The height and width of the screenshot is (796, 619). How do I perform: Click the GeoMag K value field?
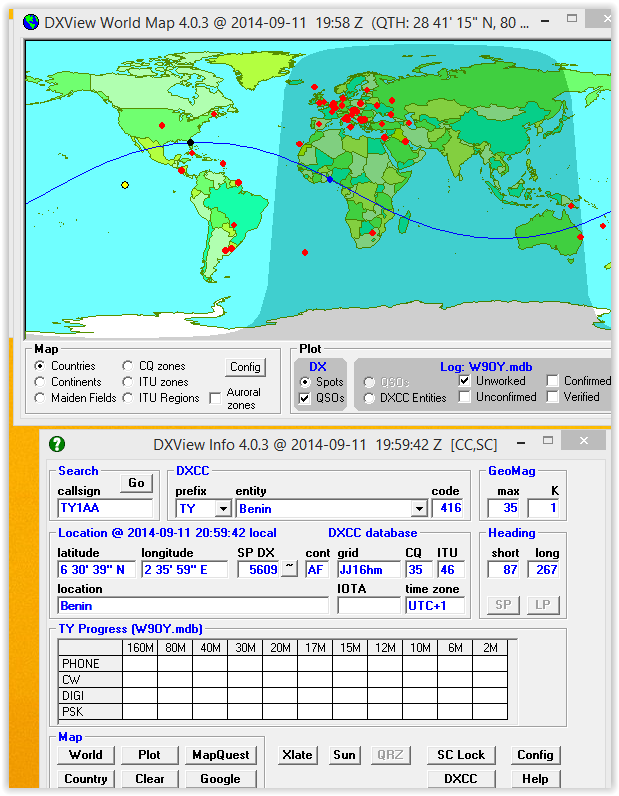(543, 508)
